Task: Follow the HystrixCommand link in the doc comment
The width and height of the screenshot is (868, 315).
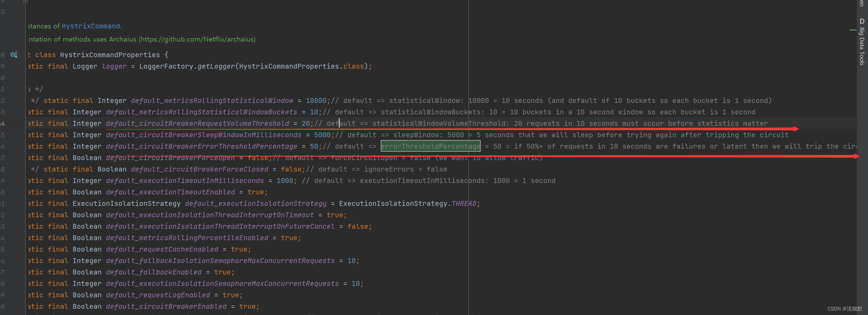Action: tap(91, 26)
